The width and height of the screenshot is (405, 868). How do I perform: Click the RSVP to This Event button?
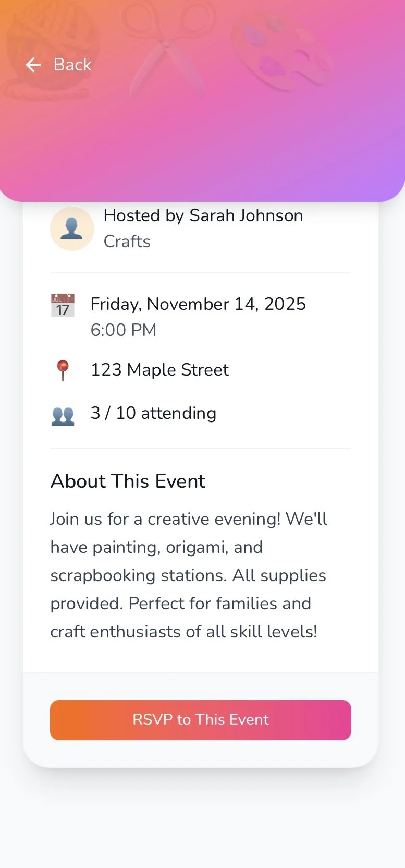(201, 720)
